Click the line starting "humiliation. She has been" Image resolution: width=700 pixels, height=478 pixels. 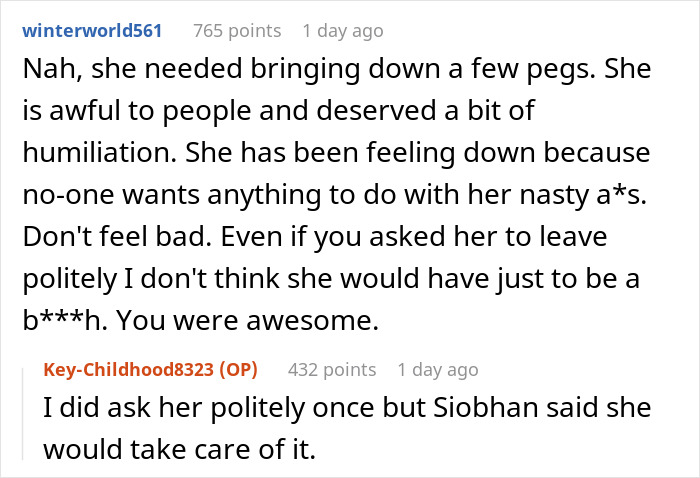pyautogui.click(x=336, y=153)
